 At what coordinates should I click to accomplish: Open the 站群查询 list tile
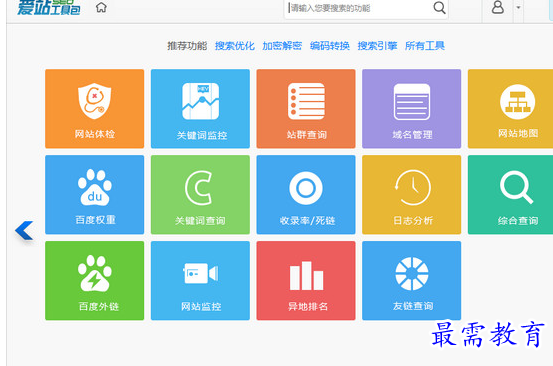pyautogui.click(x=306, y=109)
